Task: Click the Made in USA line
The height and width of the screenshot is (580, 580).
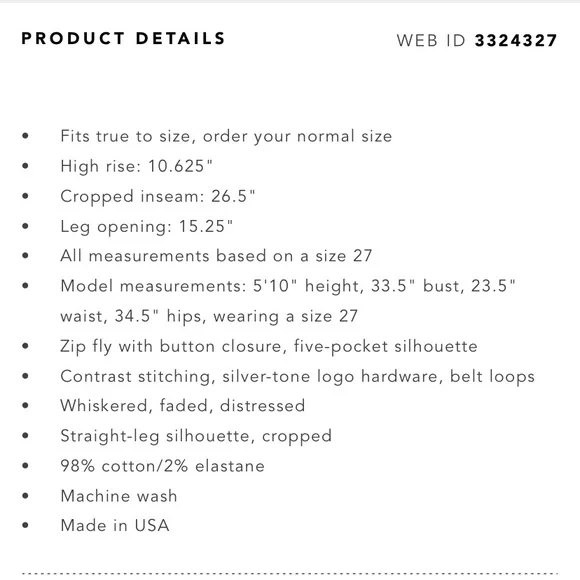Action: (115, 526)
